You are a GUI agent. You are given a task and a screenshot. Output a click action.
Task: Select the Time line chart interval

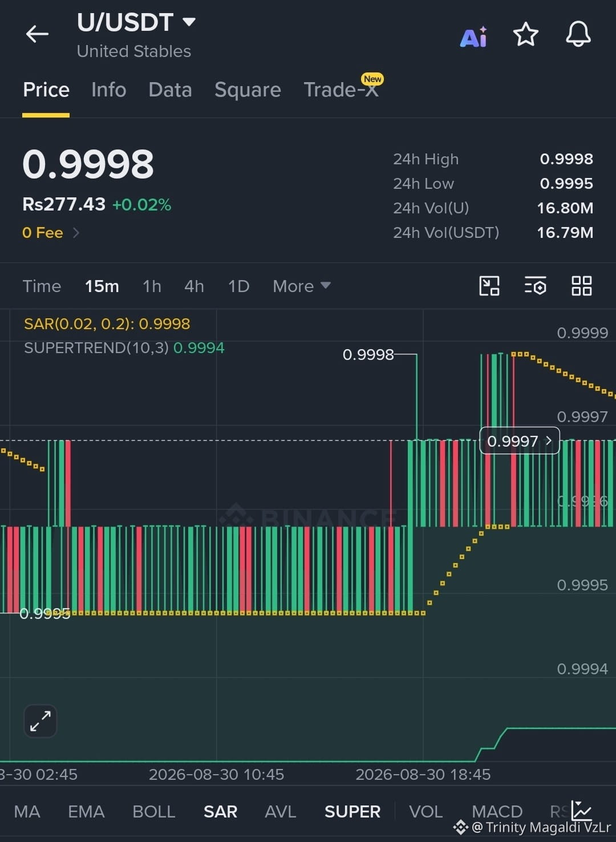coord(42,286)
